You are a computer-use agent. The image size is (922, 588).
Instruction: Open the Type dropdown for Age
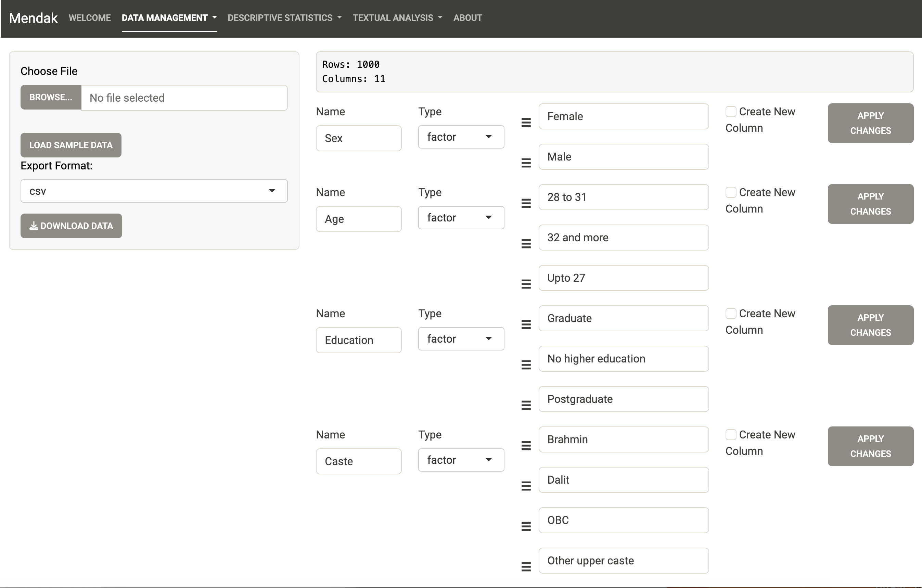coord(461,217)
